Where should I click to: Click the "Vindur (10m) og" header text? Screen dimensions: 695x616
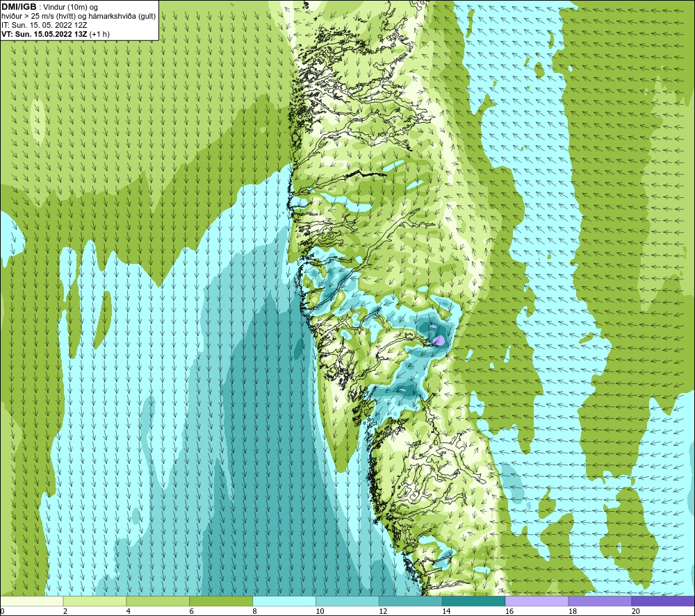tap(72, 8)
